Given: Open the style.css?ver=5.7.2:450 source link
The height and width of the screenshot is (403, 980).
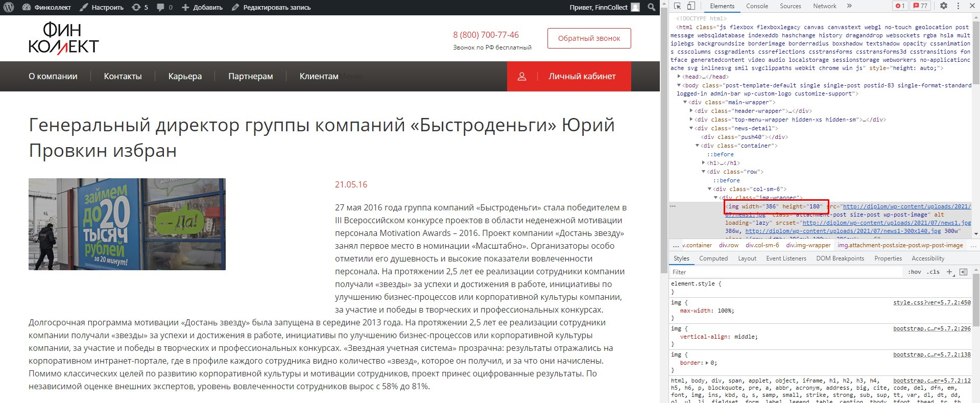Looking at the screenshot, I should [x=932, y=303].
